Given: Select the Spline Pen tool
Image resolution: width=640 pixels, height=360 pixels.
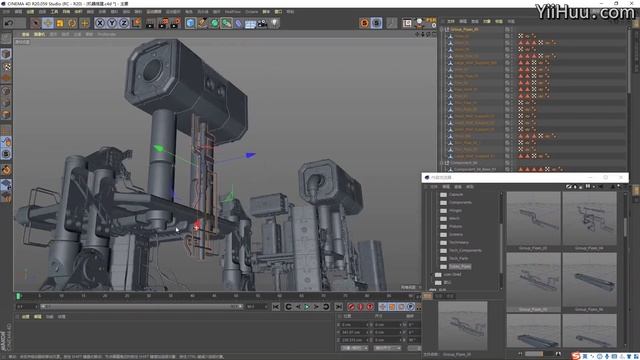Looking at the screenshot, I should 202,23.
